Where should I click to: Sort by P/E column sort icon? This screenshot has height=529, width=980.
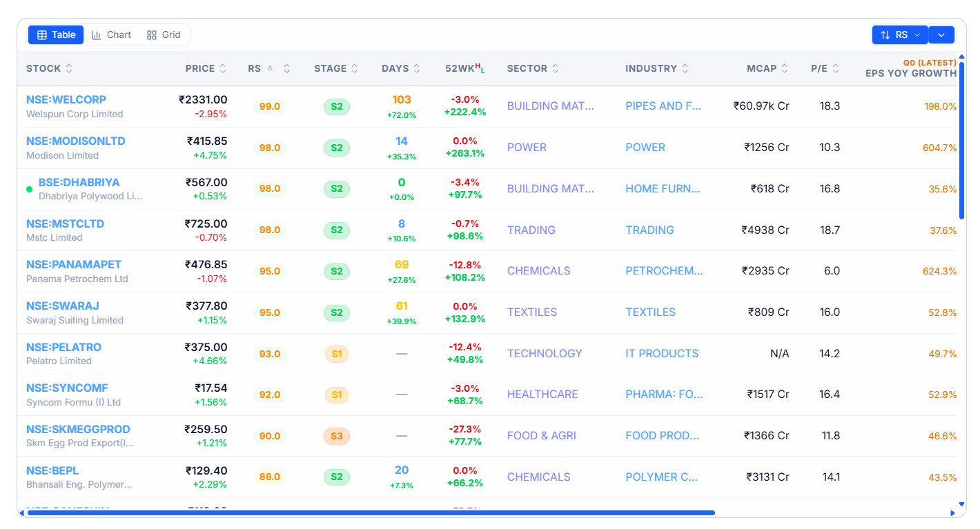click(836, 68)
